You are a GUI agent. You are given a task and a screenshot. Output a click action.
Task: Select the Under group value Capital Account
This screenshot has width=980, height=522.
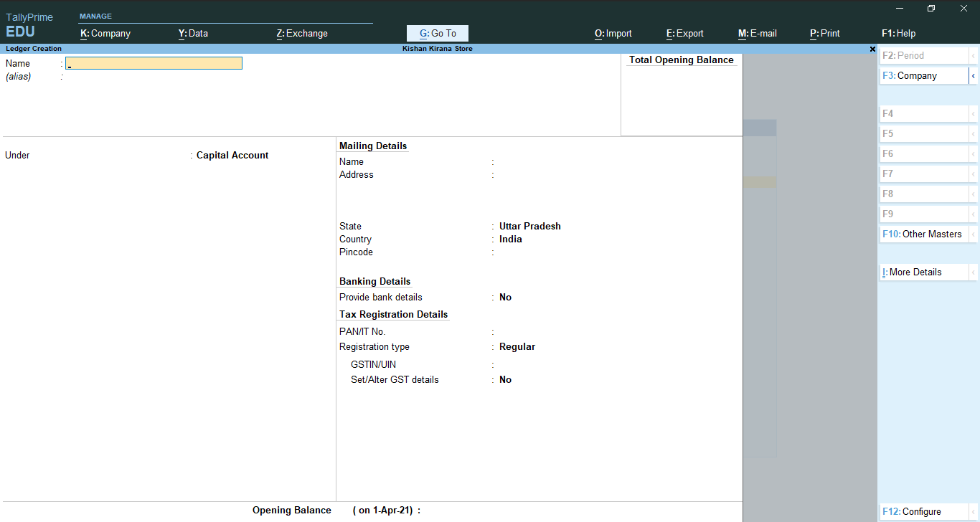coord(232,156)
